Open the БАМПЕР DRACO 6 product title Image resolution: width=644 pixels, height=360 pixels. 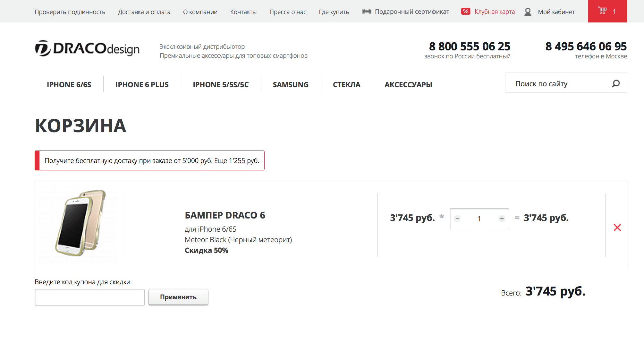pyautogui.click(x=225, y=215)
